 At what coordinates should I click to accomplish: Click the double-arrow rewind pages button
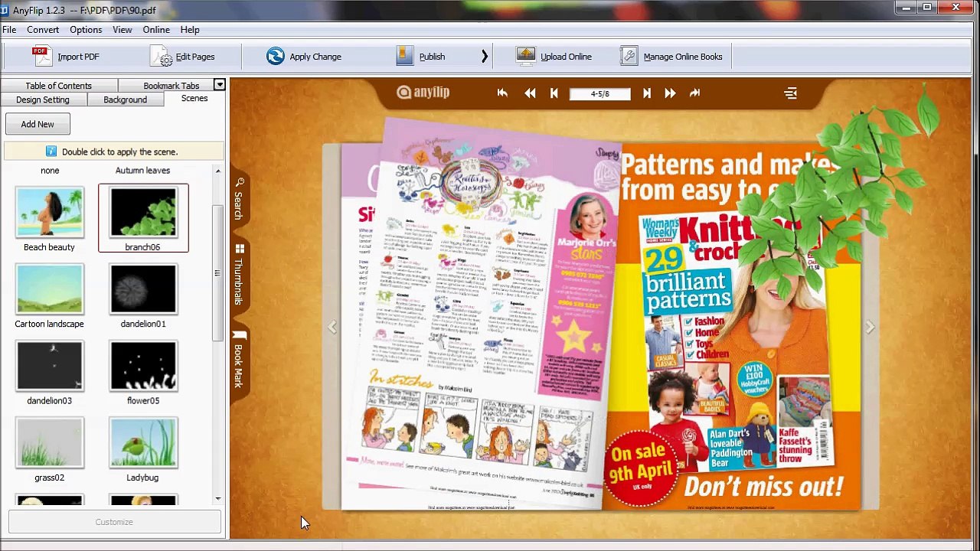pyautogui.click(x=530, y=93)
